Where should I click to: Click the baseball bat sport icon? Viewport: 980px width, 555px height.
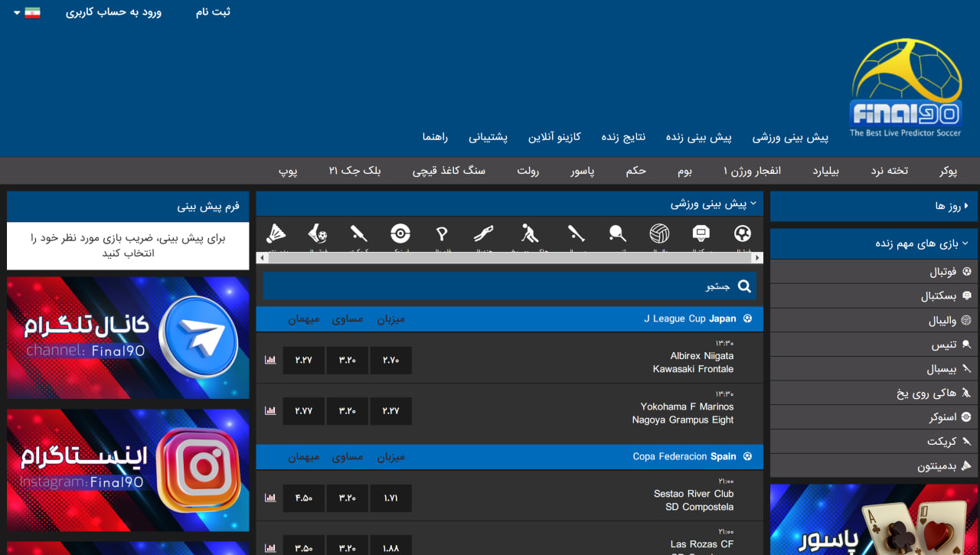(577, 233)
